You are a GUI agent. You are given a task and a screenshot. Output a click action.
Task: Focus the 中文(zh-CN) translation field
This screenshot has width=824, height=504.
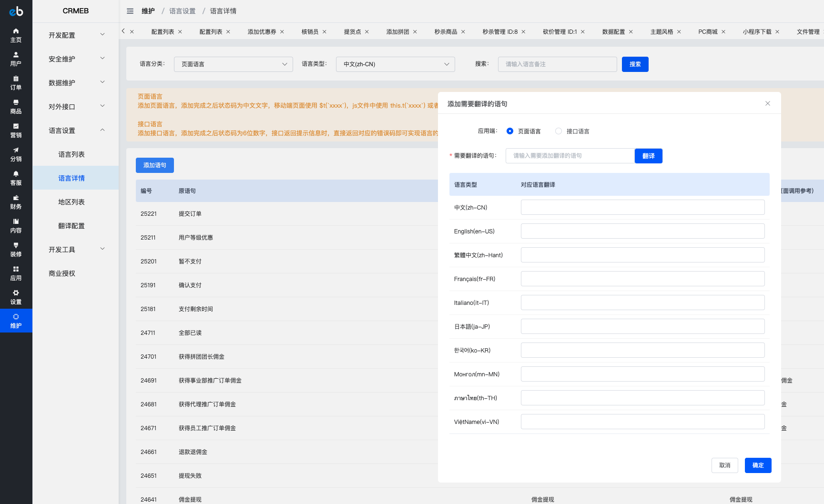(x=643, y=207)
